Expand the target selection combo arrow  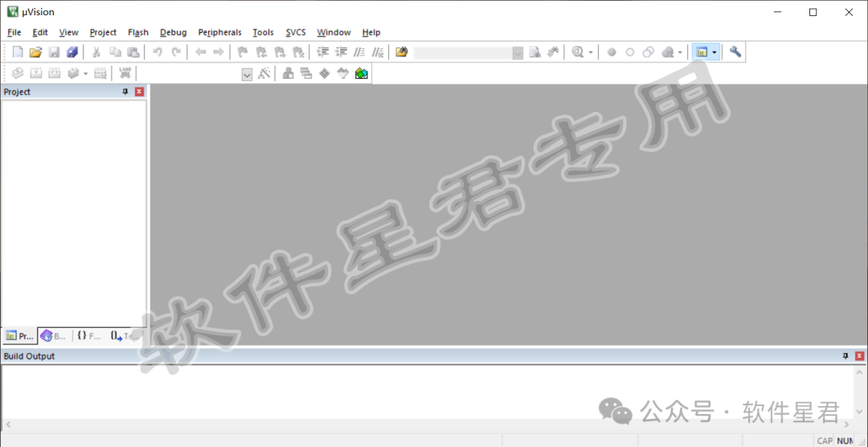[x=248, y=74]
